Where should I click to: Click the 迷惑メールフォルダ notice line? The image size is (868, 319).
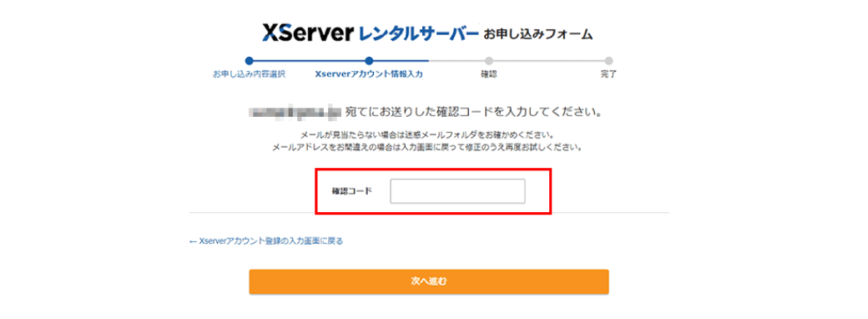427,134
